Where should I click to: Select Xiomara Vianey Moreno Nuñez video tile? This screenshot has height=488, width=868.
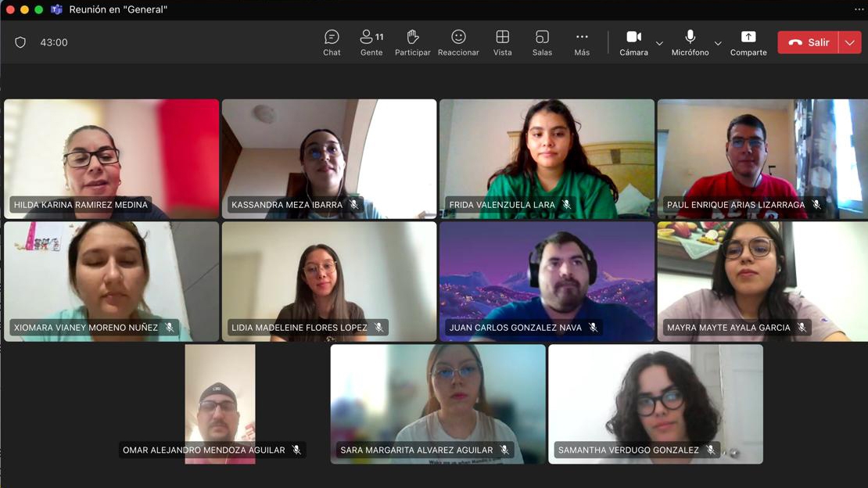pyautogui.click(x=111, y=282)
